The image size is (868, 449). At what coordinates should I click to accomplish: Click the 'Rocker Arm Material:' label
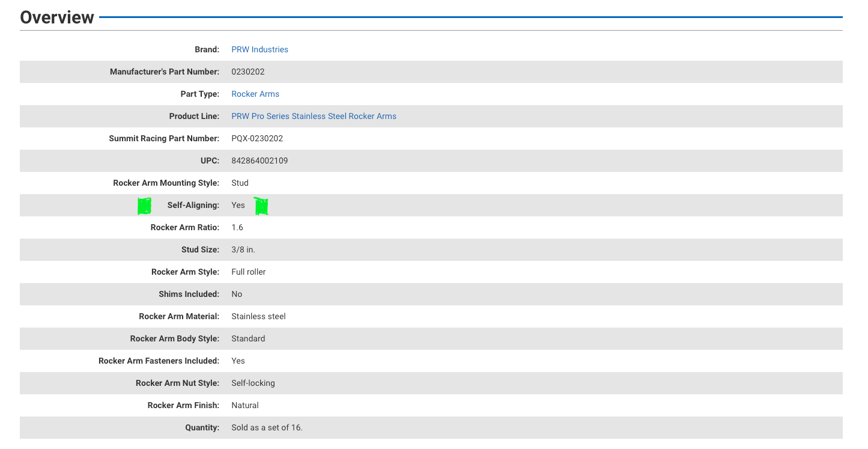pyautogui.click(x=179, y=316)
